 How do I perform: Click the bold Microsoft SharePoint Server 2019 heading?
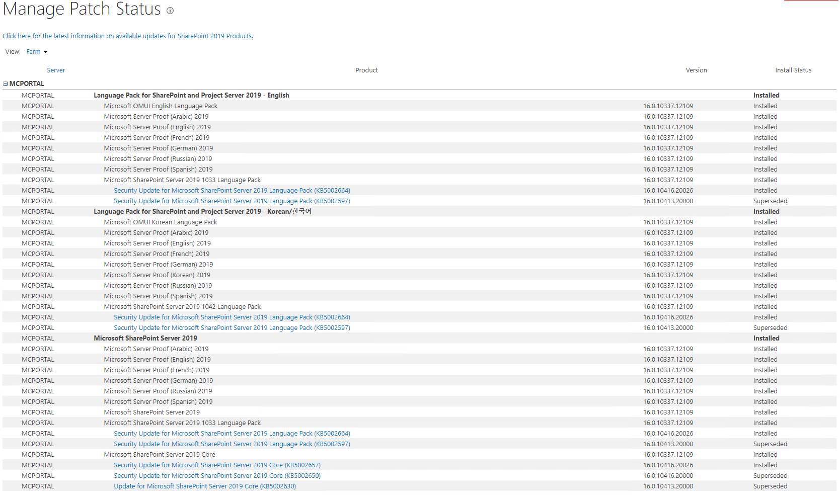[145, 339]
